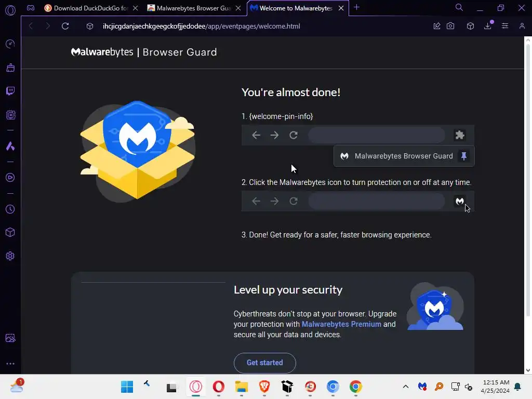Click the address bar URL
This screenshot has width=532, height=399.
[x=202, y=26]
